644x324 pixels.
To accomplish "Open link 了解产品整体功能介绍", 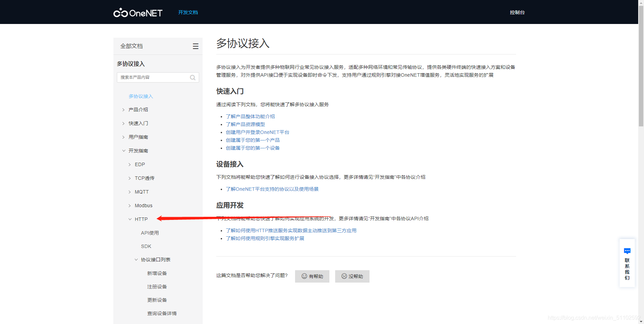I will click(250, 116).
